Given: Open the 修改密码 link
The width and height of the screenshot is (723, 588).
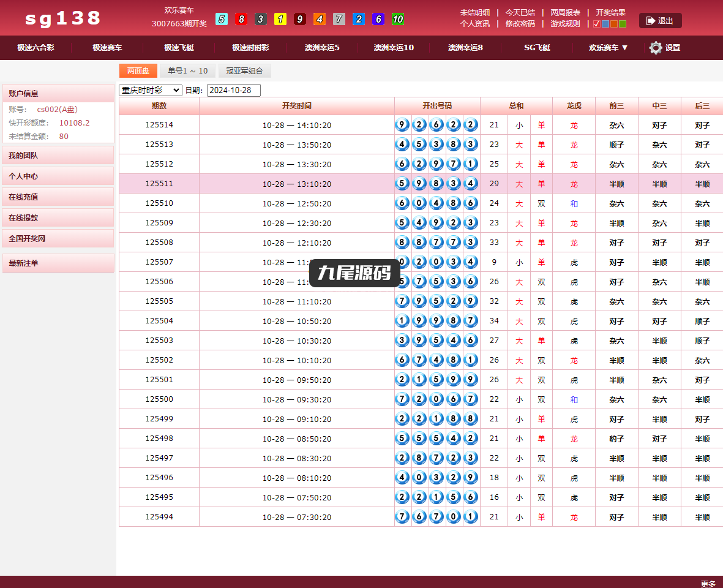Looking at the screenshot, I should [x=520, y=24].
